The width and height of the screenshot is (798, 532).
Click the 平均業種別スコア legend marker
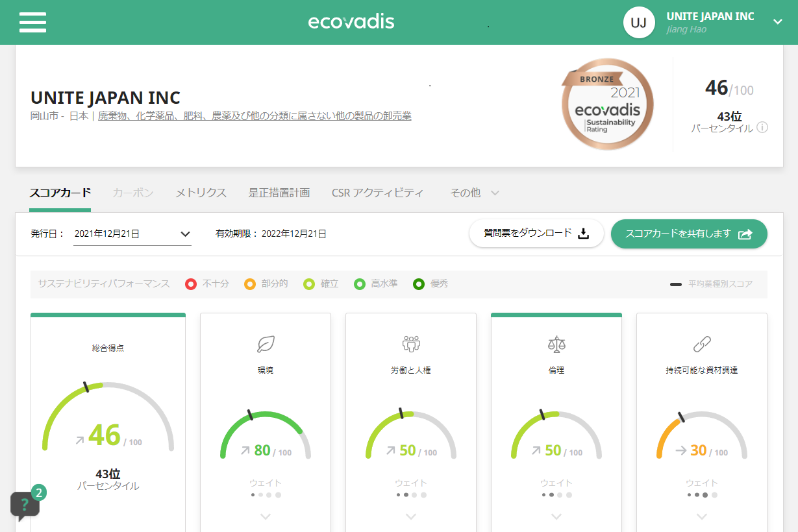coord(676,284)
